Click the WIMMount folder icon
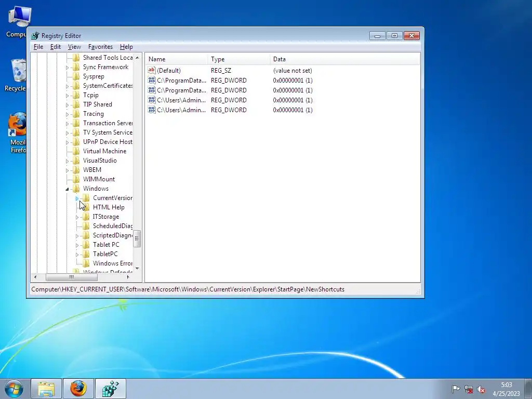Image resolution: width=532 pixels, height=399 pixels. coord(76,179)
